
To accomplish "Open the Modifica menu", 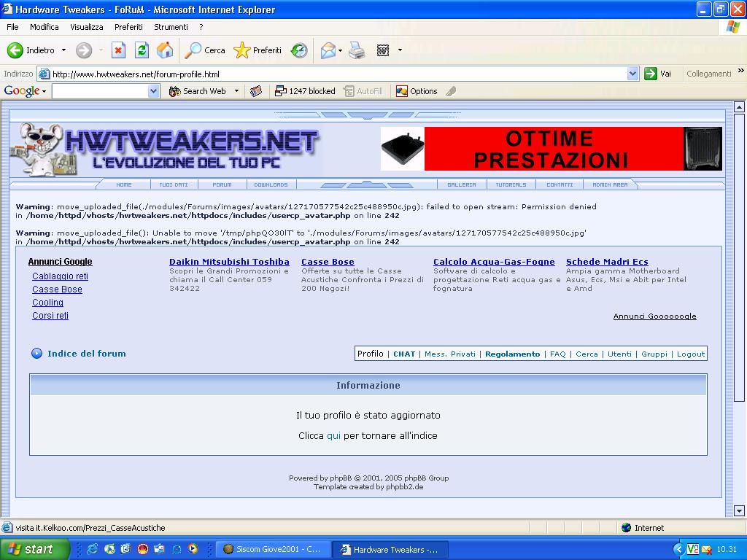I will pyautogui.click(x=44, y=27).
